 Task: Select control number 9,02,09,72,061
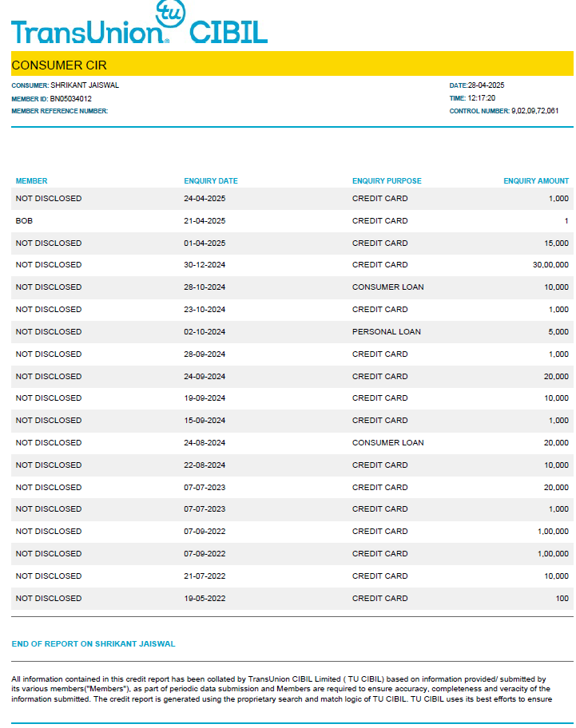[534, 111]
